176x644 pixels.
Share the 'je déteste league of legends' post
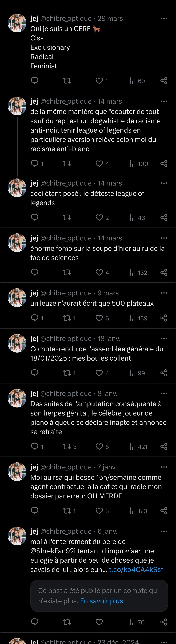click(164, 218)
